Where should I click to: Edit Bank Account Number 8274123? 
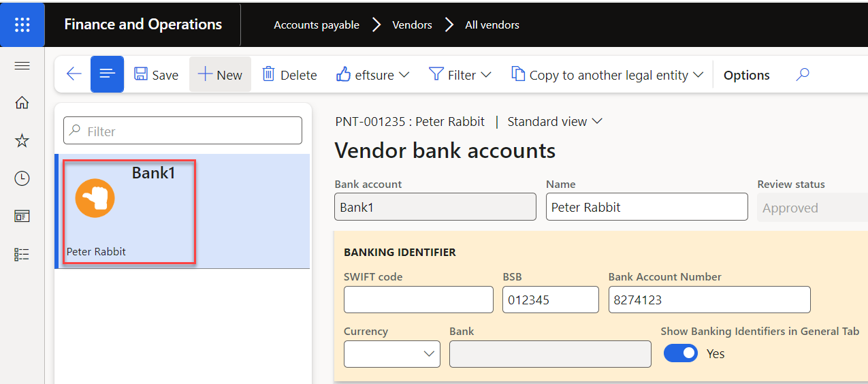pyautogui.click(x=709, y=300)
